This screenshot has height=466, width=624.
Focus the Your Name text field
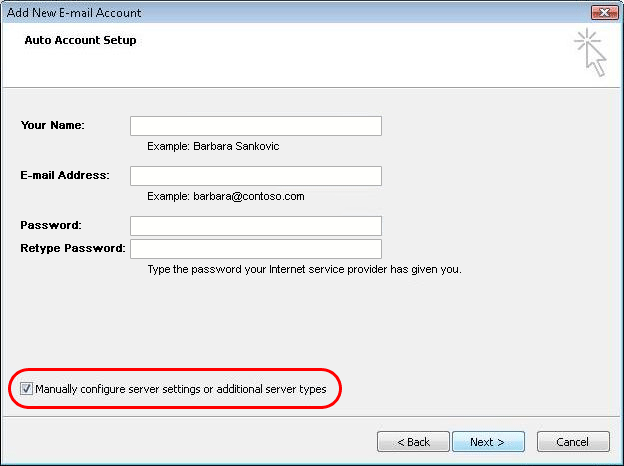pos(255,126)
